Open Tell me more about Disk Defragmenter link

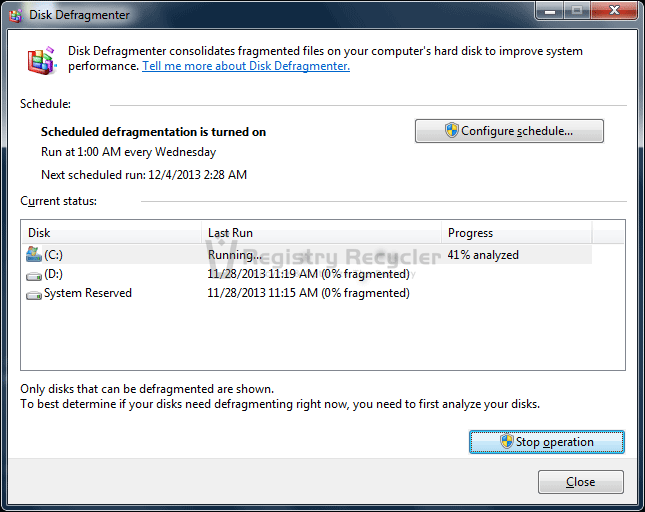tap(246, 66)
